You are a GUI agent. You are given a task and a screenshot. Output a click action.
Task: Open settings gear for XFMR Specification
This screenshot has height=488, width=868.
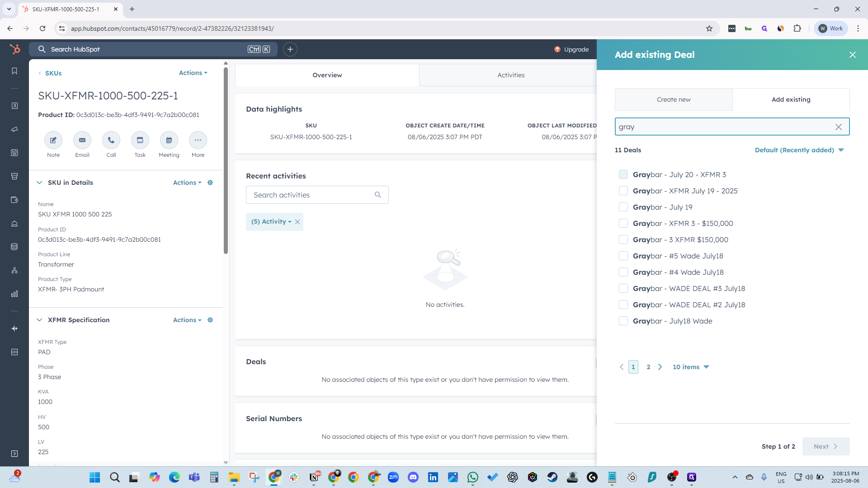click(210, 320)
